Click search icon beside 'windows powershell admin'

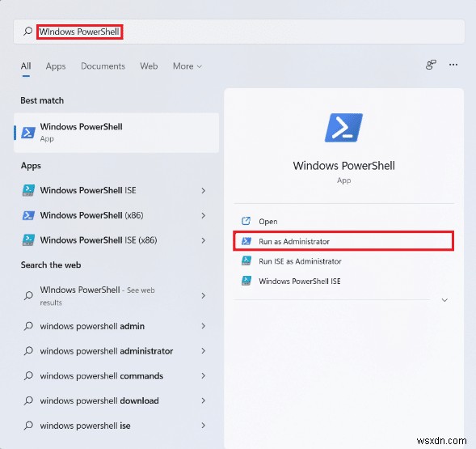point(28,326)
